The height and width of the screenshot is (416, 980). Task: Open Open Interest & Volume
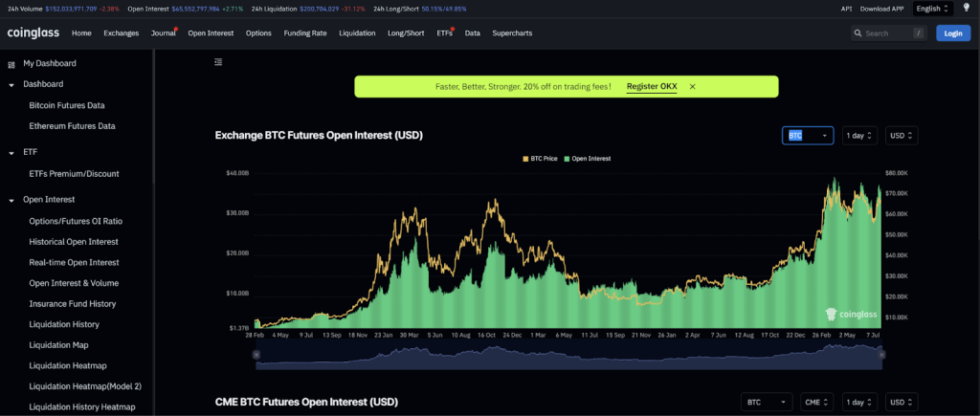click(x=74, y=283)
